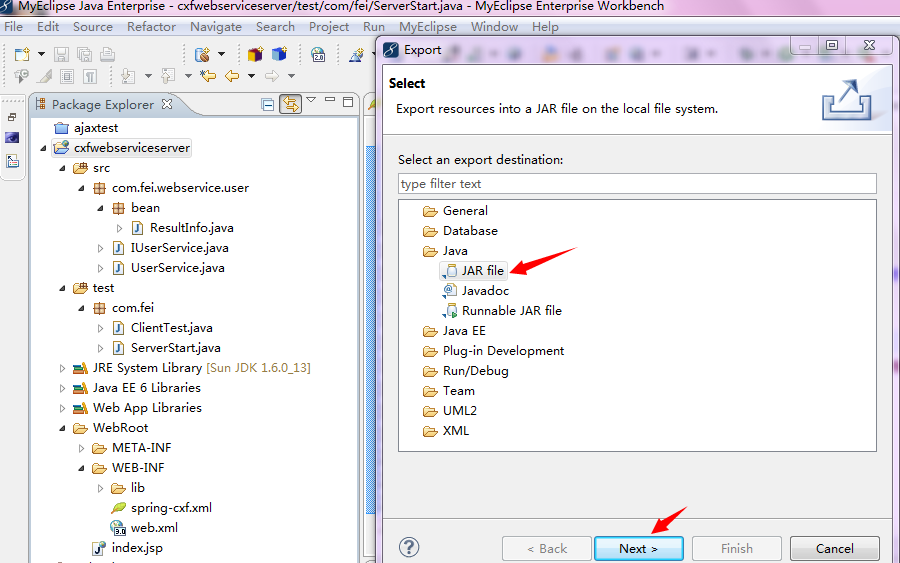Open the bean wizard dropdown arrow
This screenshot has height=563, width=900.
point(222,55)
